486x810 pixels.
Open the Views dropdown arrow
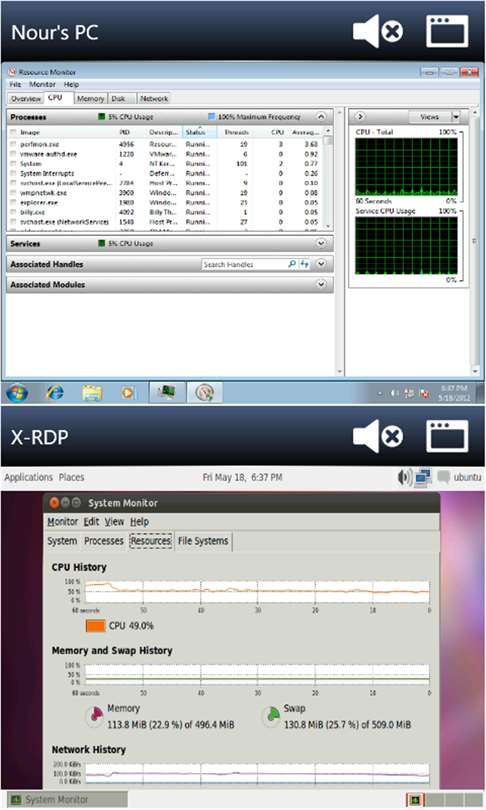pyautogui.click(x=456, y=117)
